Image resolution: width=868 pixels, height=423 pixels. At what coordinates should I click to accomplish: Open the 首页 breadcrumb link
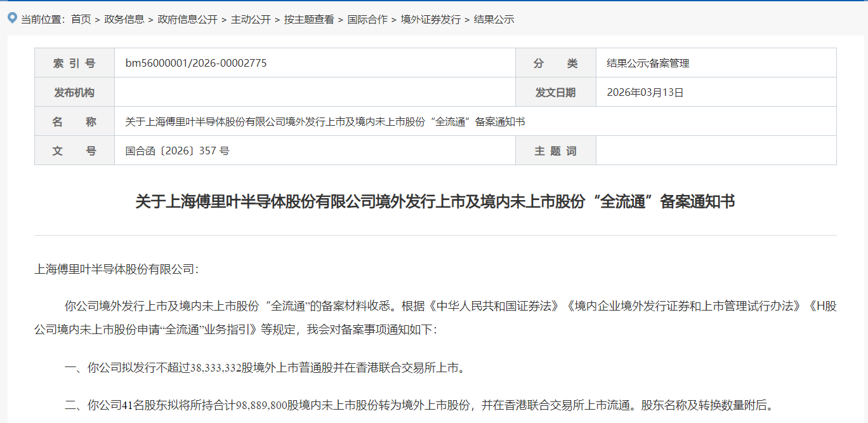81,20
